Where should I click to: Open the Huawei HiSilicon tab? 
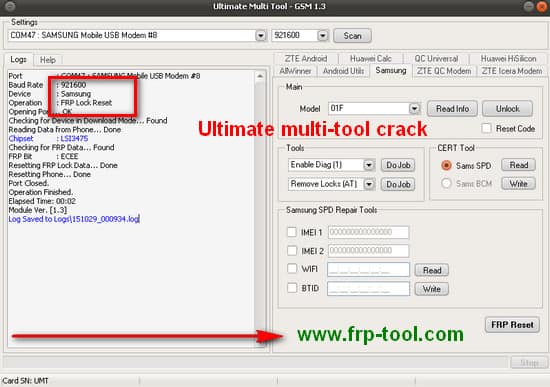click(508, 59)
